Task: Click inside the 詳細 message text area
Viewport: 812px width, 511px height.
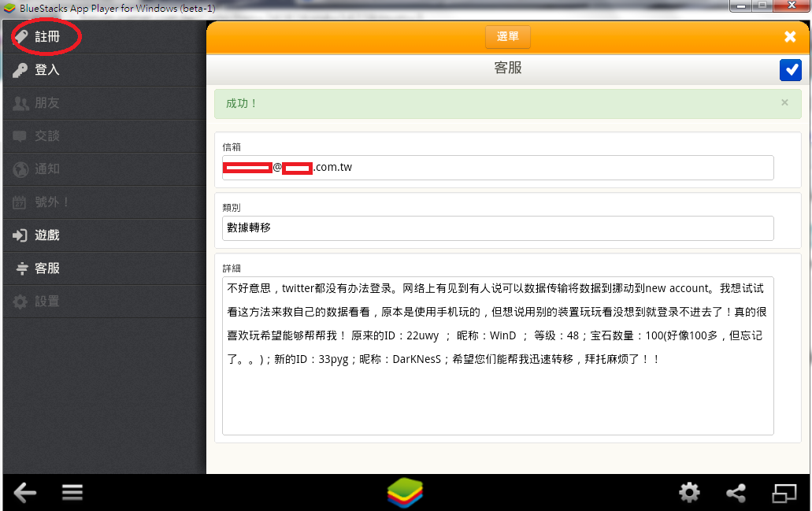Action: tap(498, 394)
